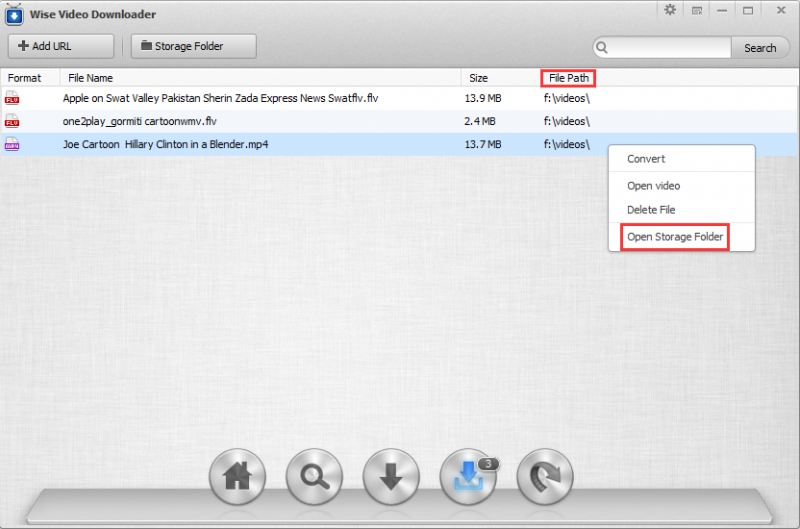The width and height of the screenshot is (800, 529).
Task: Open the downloading arrow in bottom dock
Action: coord(391,476)
